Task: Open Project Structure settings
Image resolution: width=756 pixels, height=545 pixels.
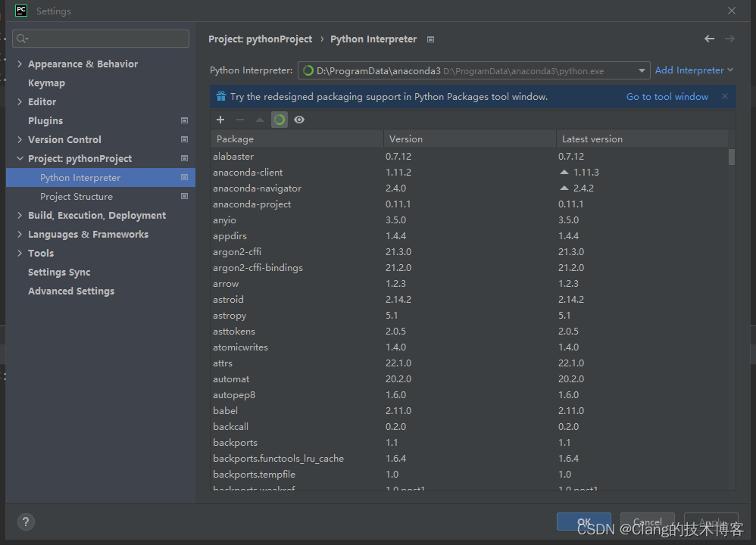Action: point(77,197)
